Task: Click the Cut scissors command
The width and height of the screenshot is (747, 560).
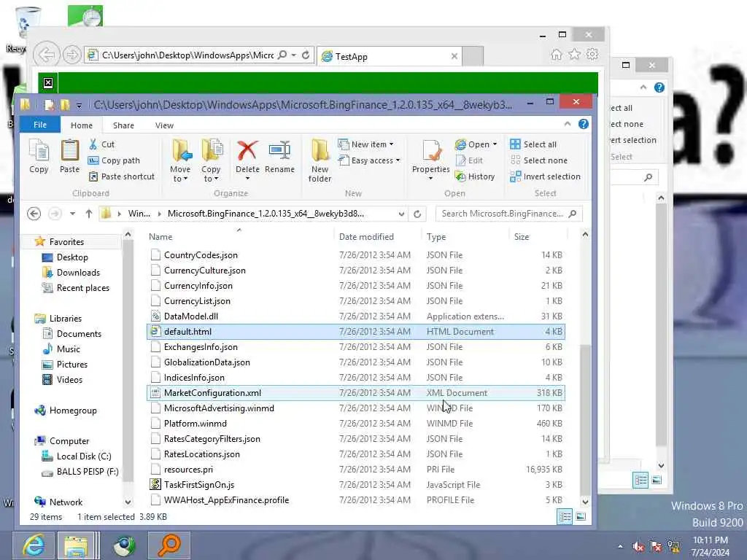Action: (102, 144)
